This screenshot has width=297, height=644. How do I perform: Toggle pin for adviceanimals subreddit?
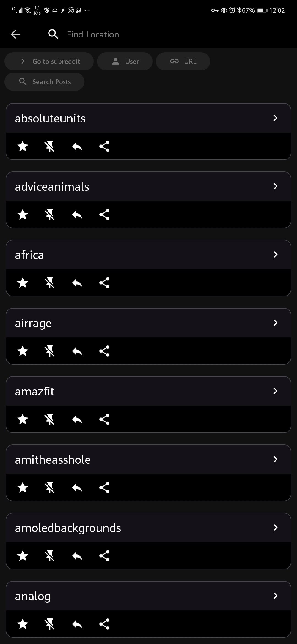(50, 215)
